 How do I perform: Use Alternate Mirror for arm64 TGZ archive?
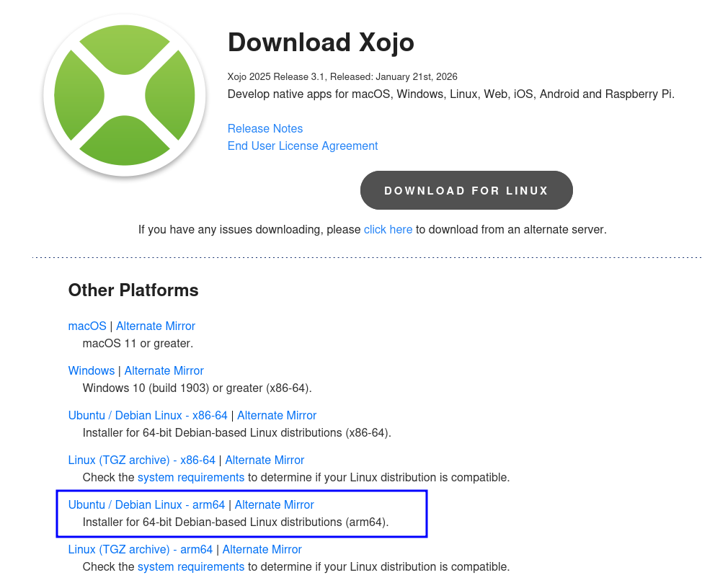[262, 549]
